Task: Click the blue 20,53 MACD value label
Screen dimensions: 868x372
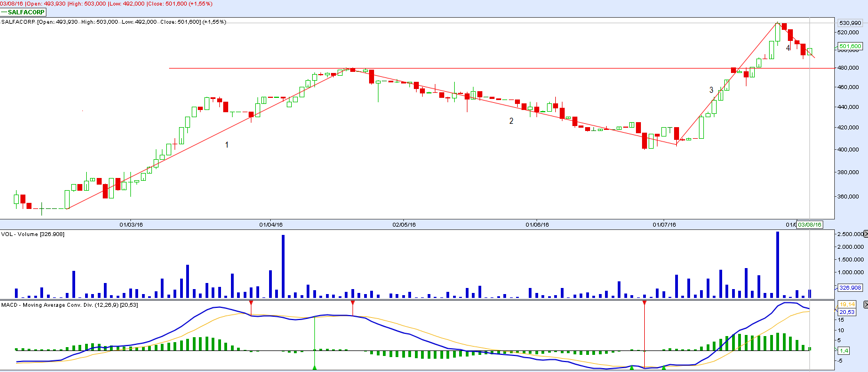Action: (846, 312)
